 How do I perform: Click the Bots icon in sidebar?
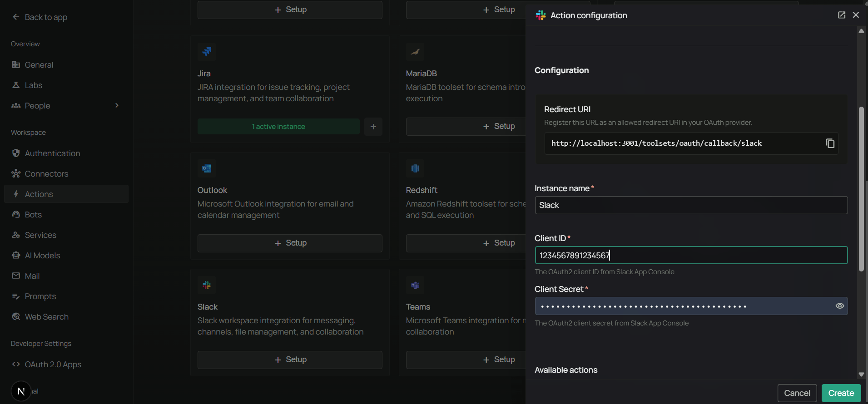point(16,214)
